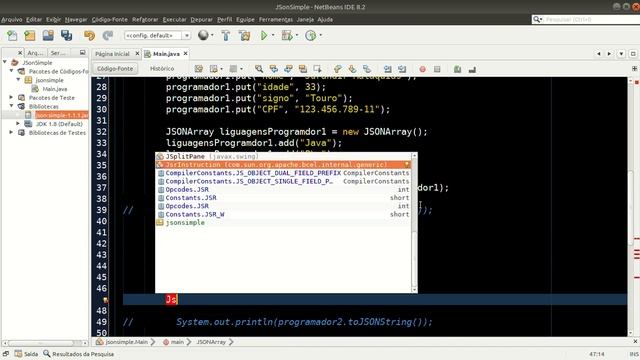This screenshot has width=640, height=360.
Task: Open the arrow beside the globe icon
Action: 212,35
